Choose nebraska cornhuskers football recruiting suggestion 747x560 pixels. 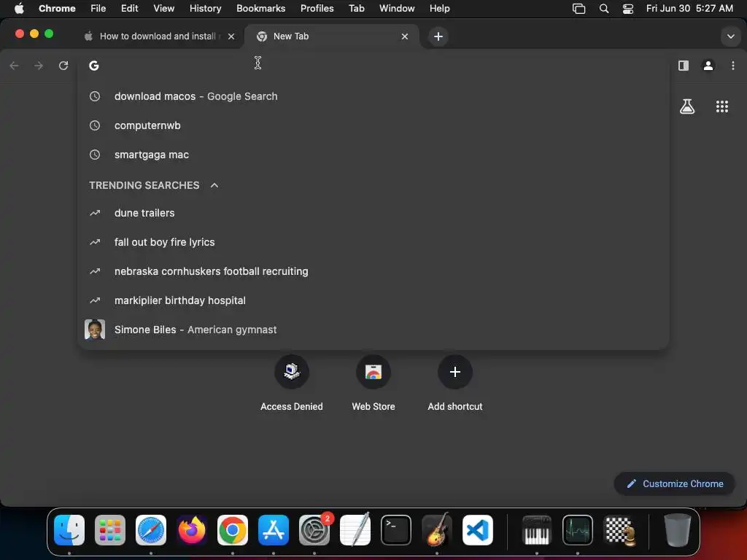tap(373, 271)
